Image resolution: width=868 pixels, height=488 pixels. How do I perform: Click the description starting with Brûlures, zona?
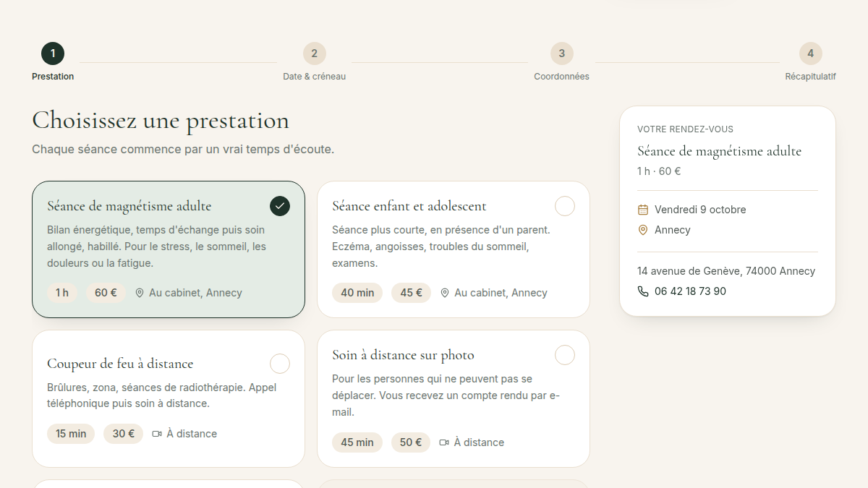click(161, 395)
